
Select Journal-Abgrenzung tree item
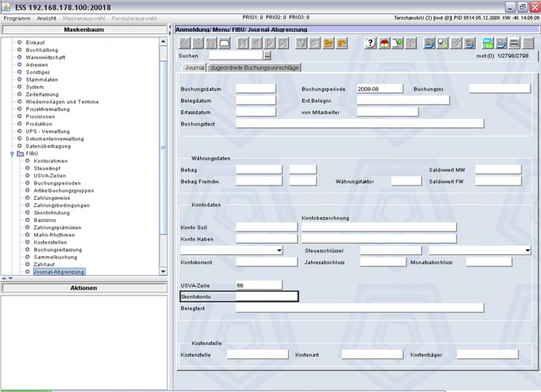(59, 272)
